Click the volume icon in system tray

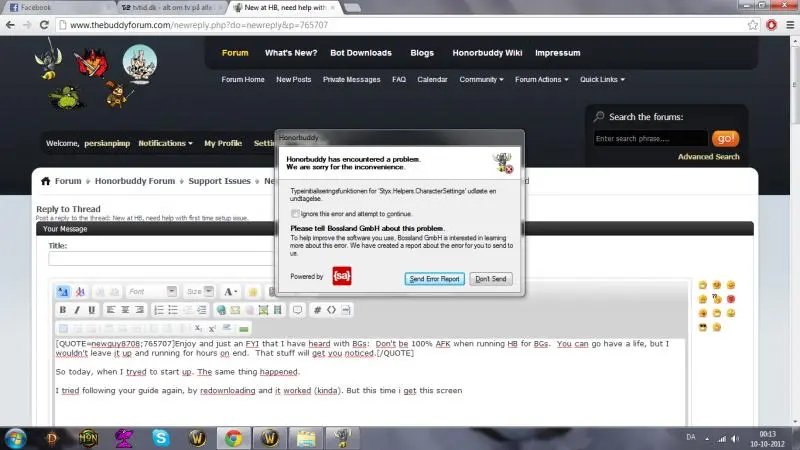tap(735, 438)
